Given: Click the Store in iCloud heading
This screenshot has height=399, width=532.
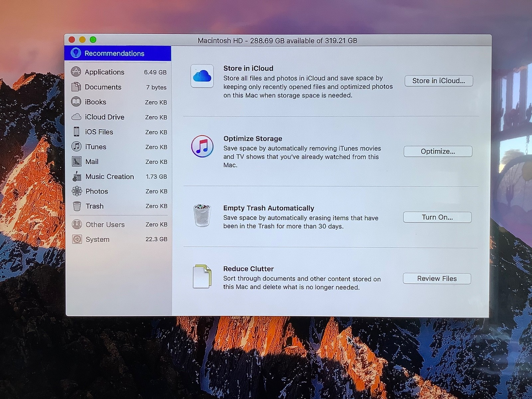Looking at the screenshot, I should tap(248, 68).
